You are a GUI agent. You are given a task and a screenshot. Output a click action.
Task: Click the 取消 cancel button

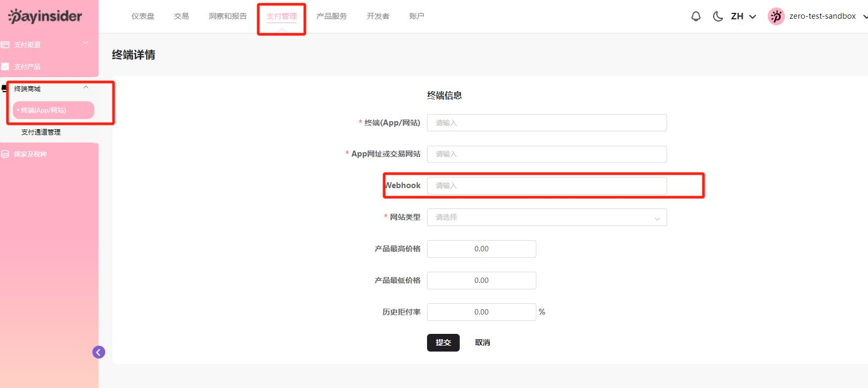point(482,342)
